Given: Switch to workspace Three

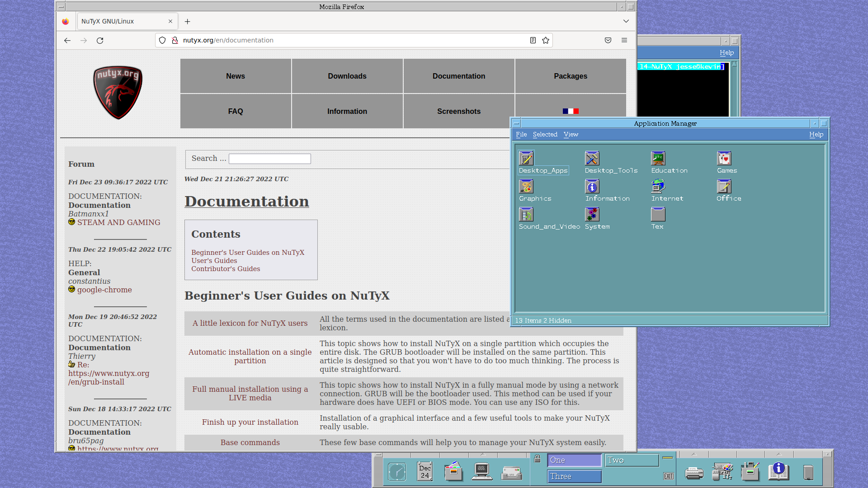Looking at the screenshot, I should pos(575,476).
